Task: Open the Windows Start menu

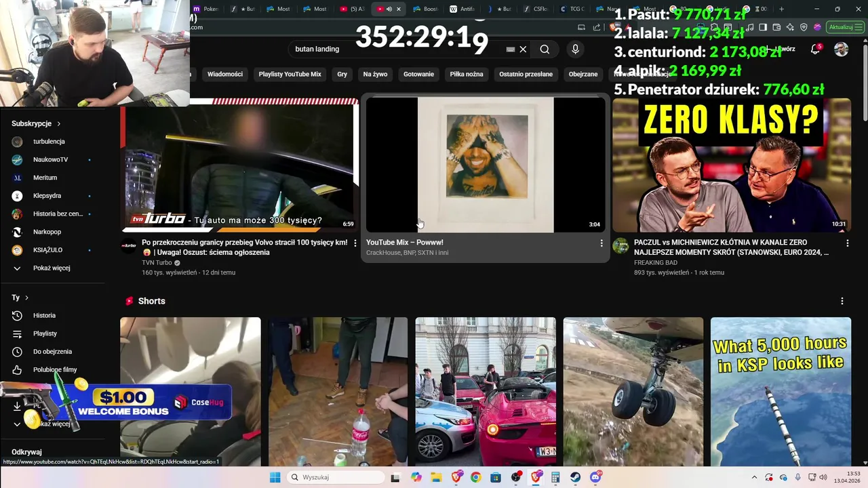Action: [x=275, y=477]
